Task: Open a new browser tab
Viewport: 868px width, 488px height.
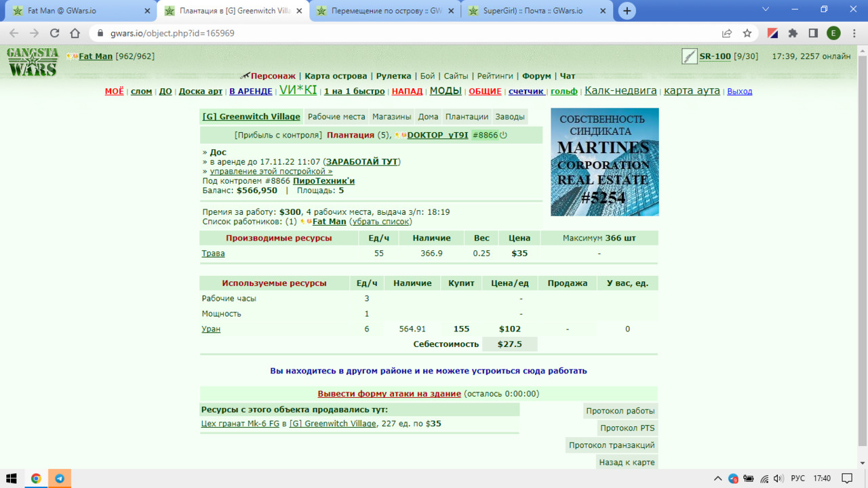Action: [627, 11]
